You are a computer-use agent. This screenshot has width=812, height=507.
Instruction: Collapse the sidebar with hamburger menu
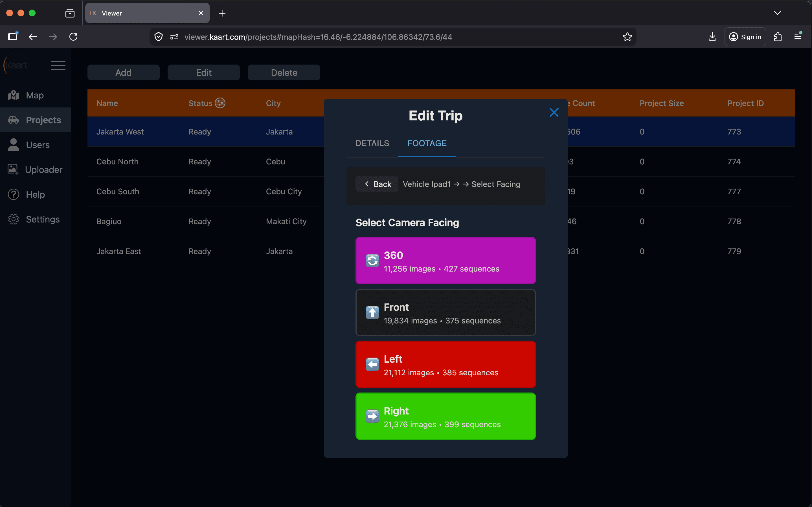(58, 65)
